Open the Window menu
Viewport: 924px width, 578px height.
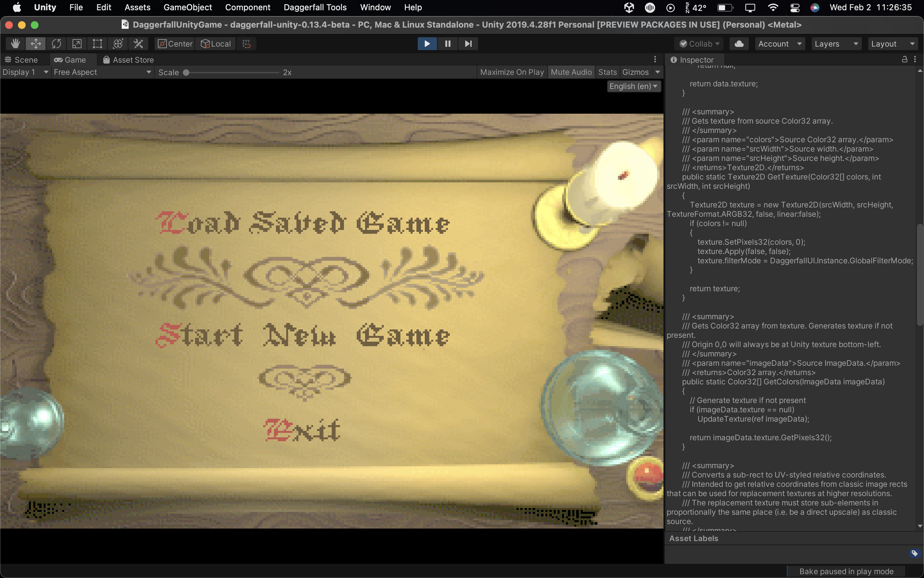click(375, 7)
